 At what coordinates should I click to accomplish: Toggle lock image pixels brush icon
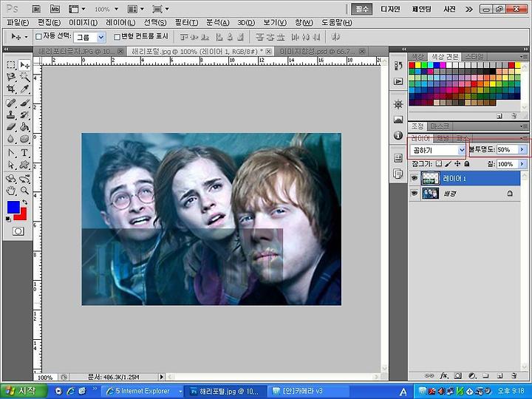pyautogui.click(x=449, y=164)
